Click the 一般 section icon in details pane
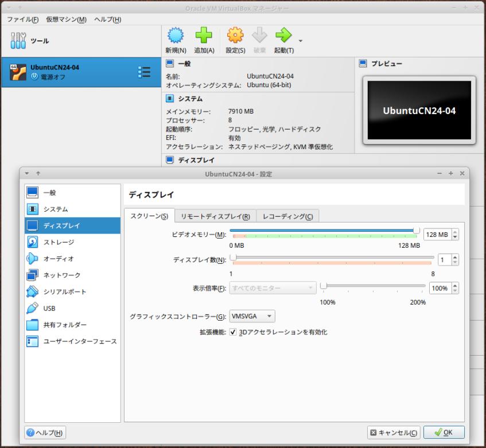Viewport: 486px width, 448px height. pyautogui.click(x=170, y=63)
